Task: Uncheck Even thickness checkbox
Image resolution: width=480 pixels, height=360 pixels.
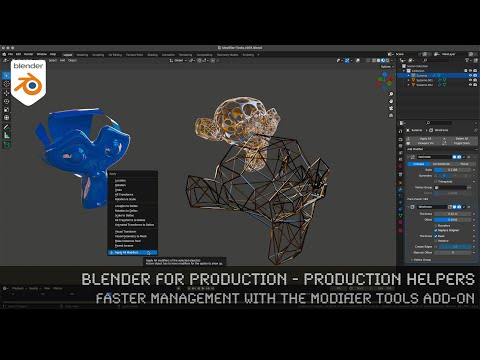Action: 436,236
